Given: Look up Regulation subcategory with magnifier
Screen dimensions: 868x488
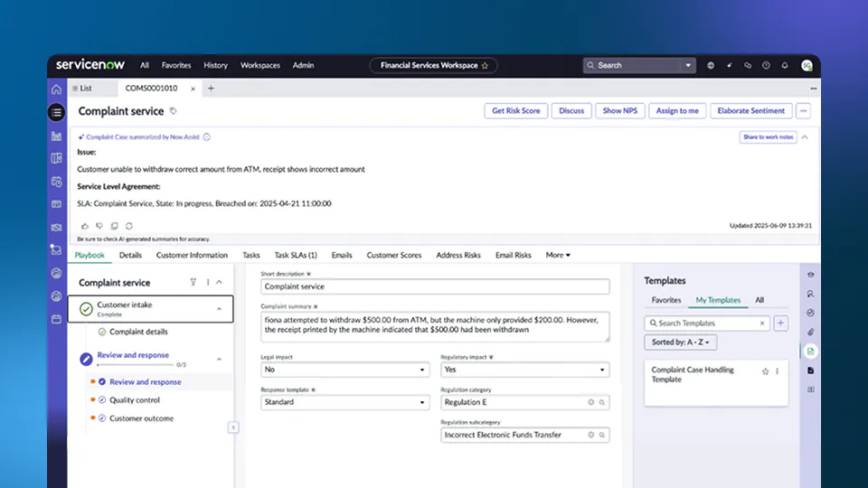Looking at the screenshot, I should click(602, 435).
